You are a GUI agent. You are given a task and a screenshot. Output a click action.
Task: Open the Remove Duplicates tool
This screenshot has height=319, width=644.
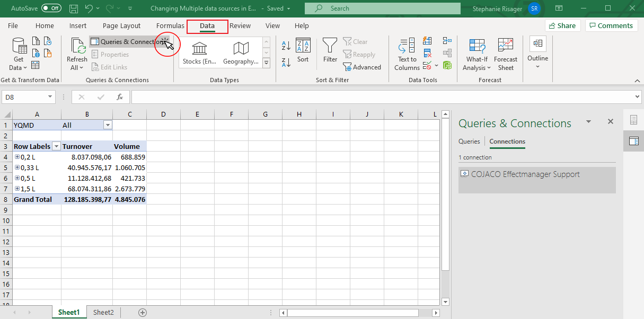click(427, 53)
